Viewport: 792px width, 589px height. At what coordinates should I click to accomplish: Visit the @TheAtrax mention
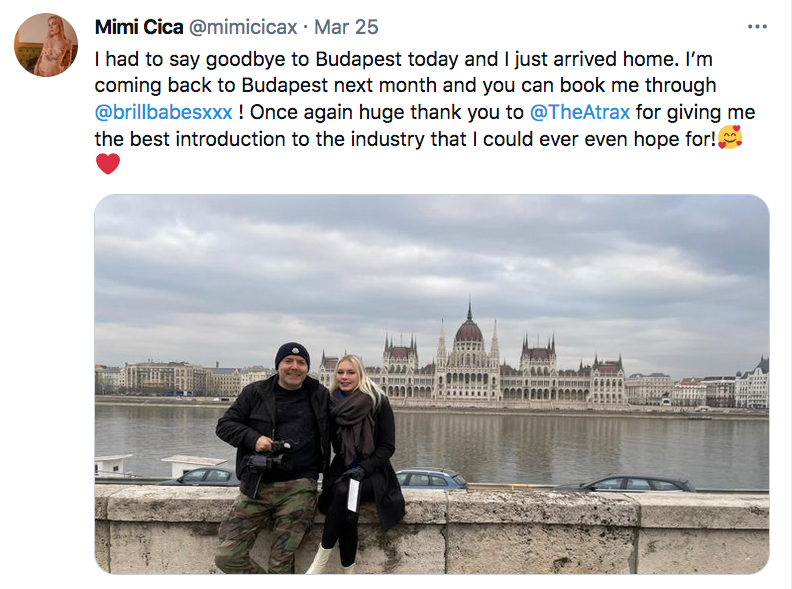point(580,112)
